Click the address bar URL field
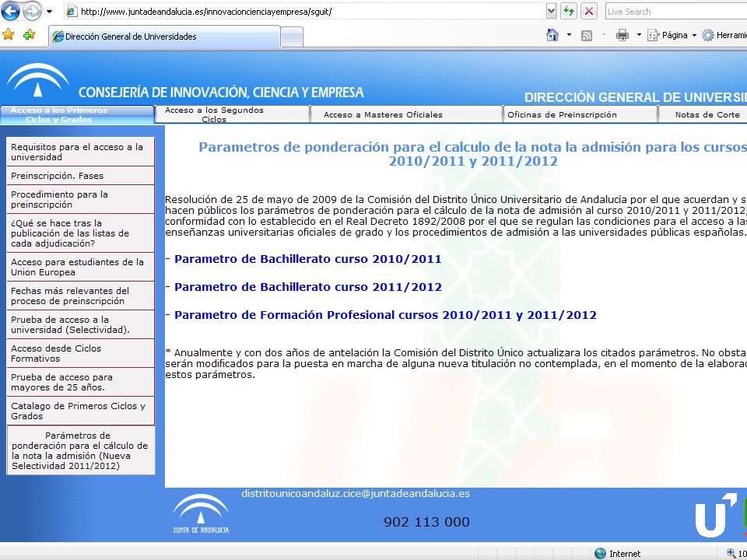Screen dimensions: 747x560 pyautogui.click(x=305, y=12)
